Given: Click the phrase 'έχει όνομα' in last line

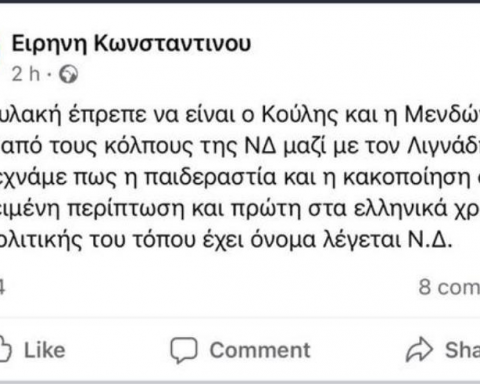Looking at the screenshot, I should tap(259, 241).
